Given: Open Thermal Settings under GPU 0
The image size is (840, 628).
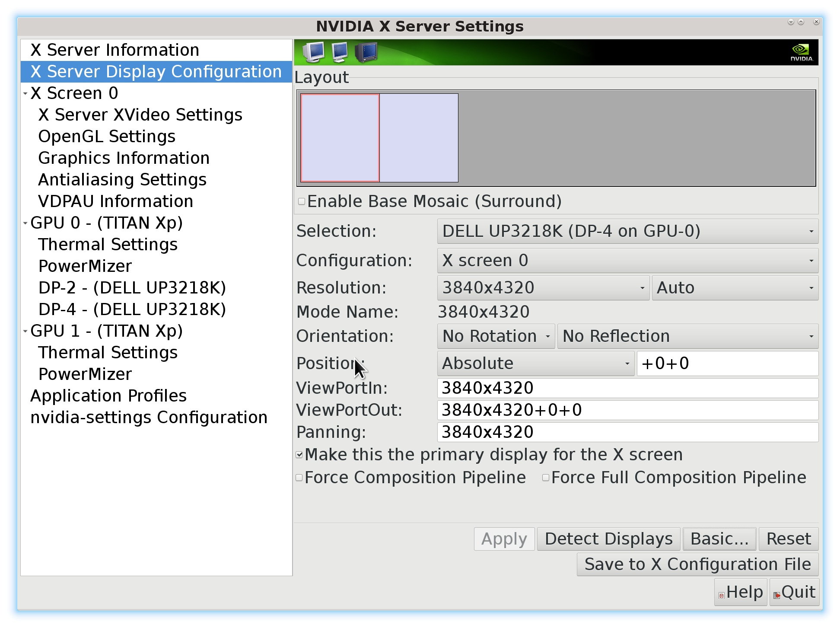Looking at the screenshot, I should coord(156,245).
